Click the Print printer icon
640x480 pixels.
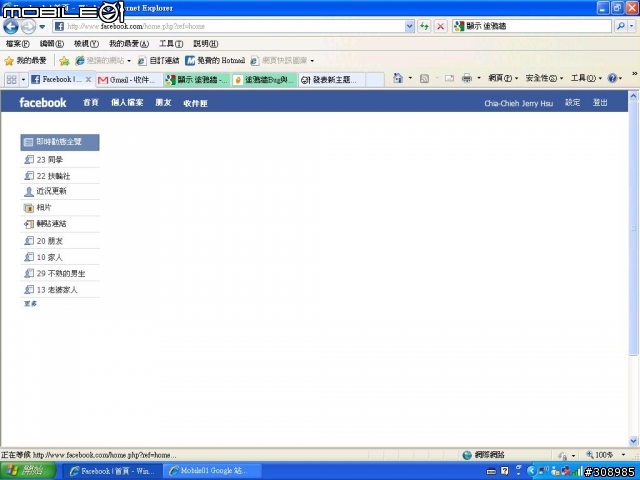[467, 78]
